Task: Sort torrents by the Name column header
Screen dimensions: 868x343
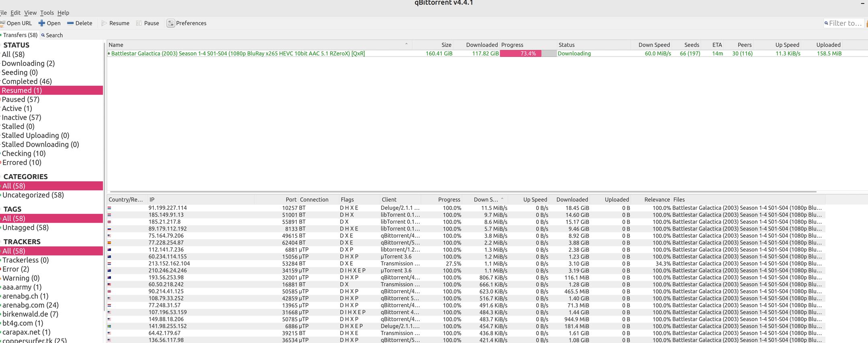Action: click(116, 45)
